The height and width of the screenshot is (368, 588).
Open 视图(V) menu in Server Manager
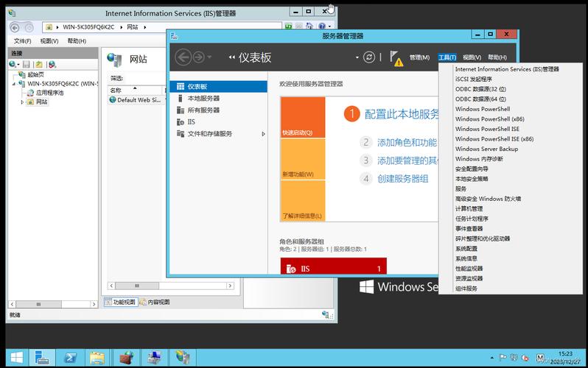tap(472, 57)
